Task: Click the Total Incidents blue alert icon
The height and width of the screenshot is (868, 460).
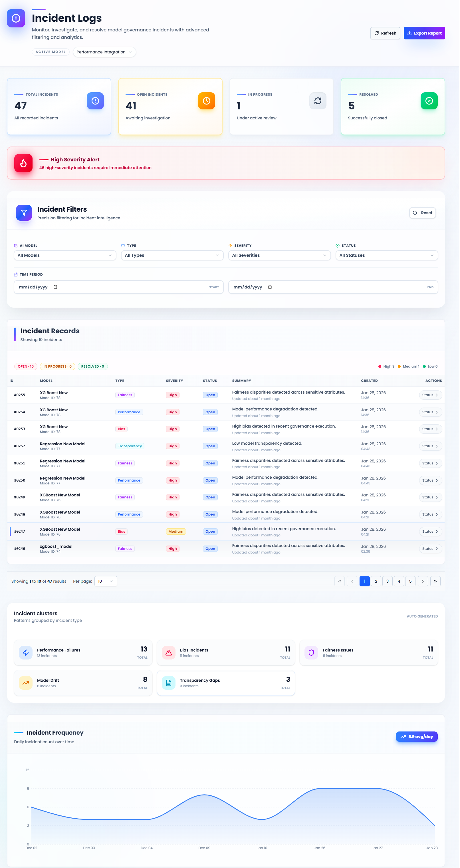Action: 95,101
